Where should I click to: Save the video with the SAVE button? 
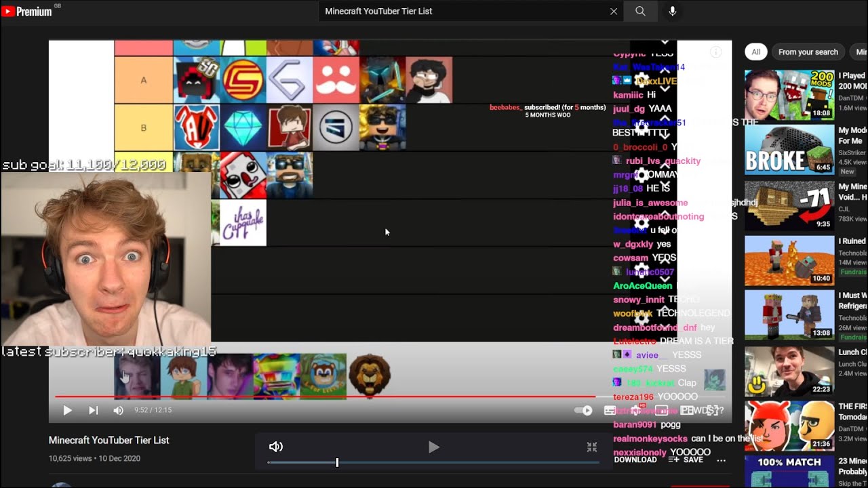(x=686, y=460)
